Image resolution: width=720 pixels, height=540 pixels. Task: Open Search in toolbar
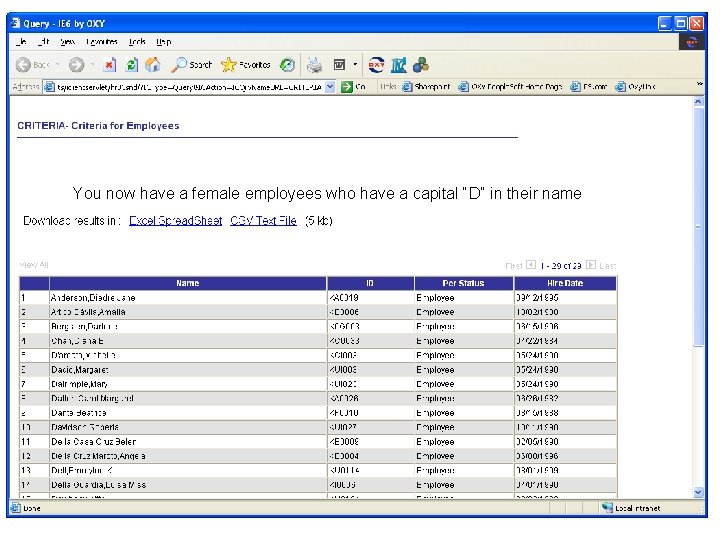click(x=191, y=65)
